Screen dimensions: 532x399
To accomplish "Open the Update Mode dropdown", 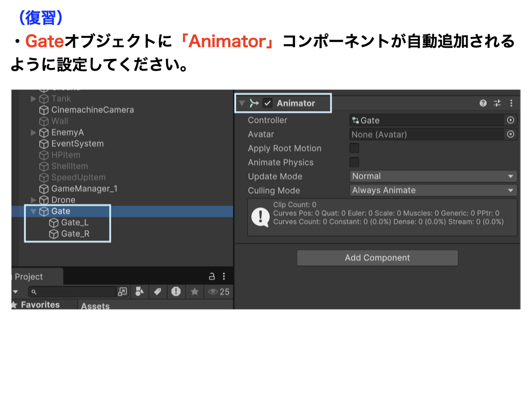I will coord(433,176).
